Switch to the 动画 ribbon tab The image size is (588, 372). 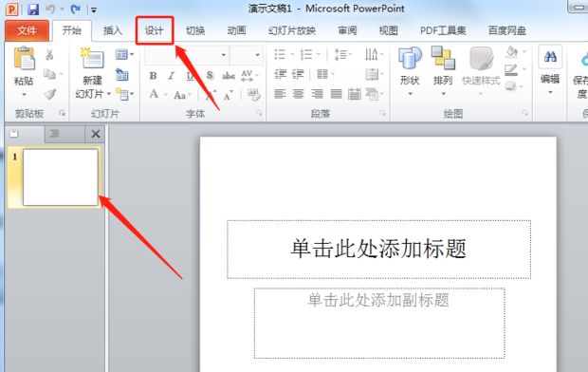(x=236, y=30)
